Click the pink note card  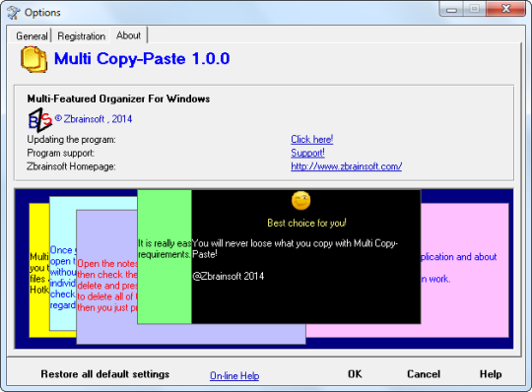[465, 270]
